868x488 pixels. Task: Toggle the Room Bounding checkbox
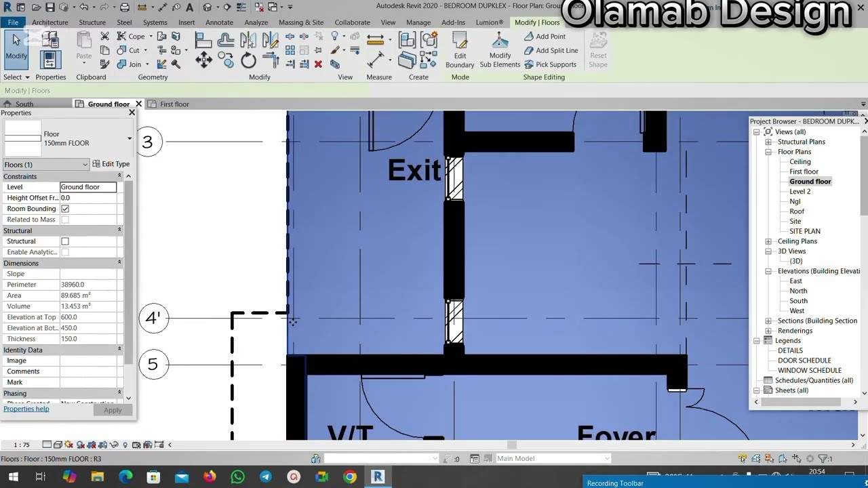pyautogui.click(x=65, y=209)
